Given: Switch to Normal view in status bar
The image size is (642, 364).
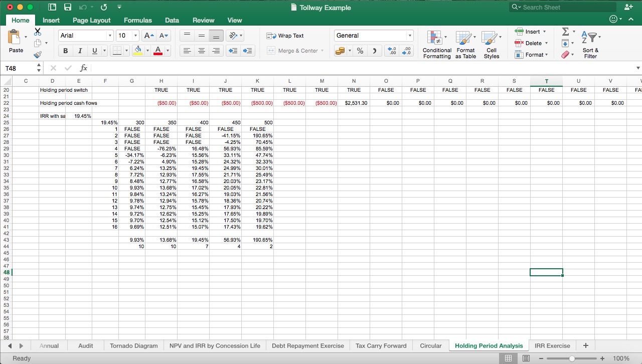Looking at the screenshot, I should tap(508, 358).
